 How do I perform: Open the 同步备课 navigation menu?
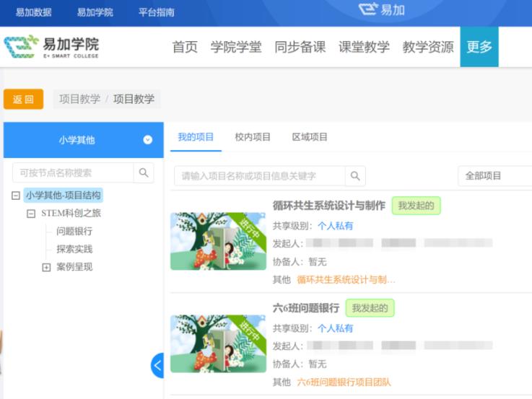click(x=300, y=47)
